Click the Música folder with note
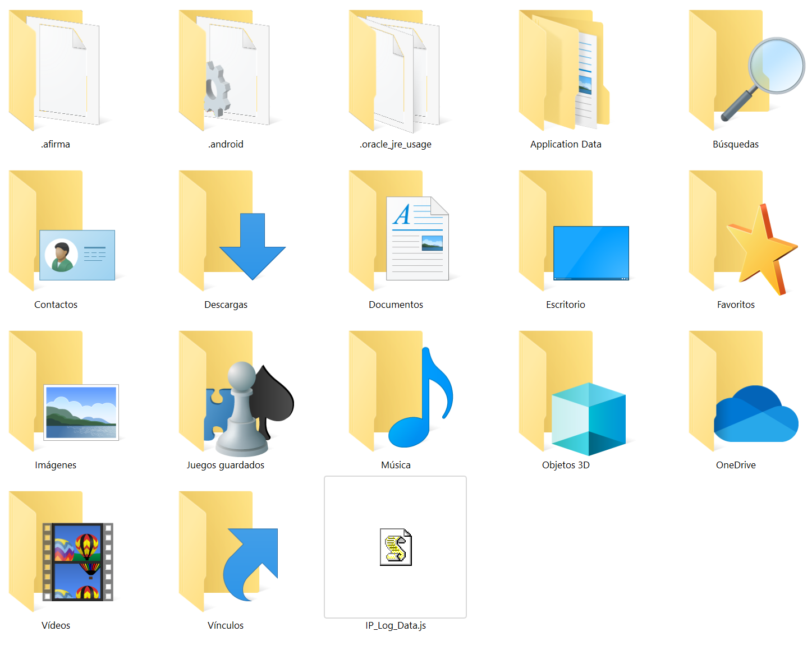 [395, 391]
